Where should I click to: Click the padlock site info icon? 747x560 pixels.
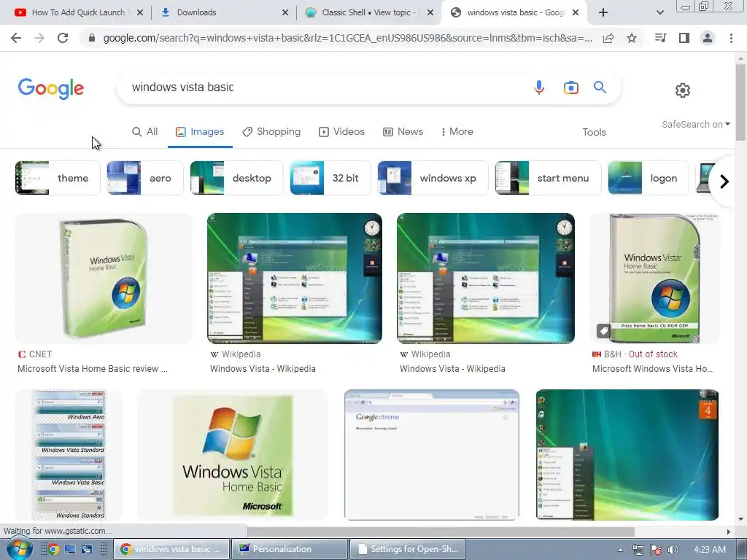coord(92,38)
